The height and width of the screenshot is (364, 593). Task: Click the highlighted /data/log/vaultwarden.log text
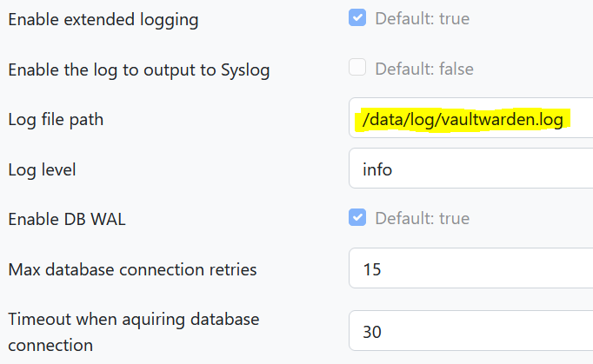pos(463,120)
